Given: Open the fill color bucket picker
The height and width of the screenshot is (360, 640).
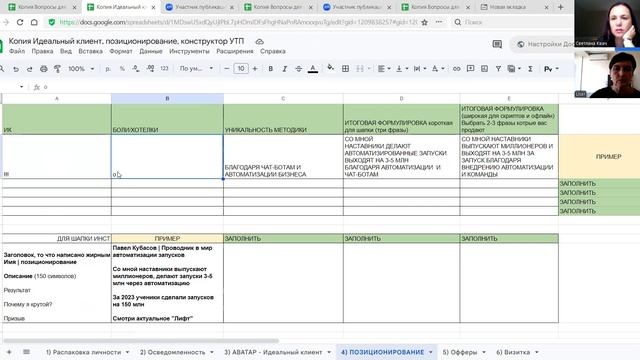Looking at the screenshot, I should point(331,68).
